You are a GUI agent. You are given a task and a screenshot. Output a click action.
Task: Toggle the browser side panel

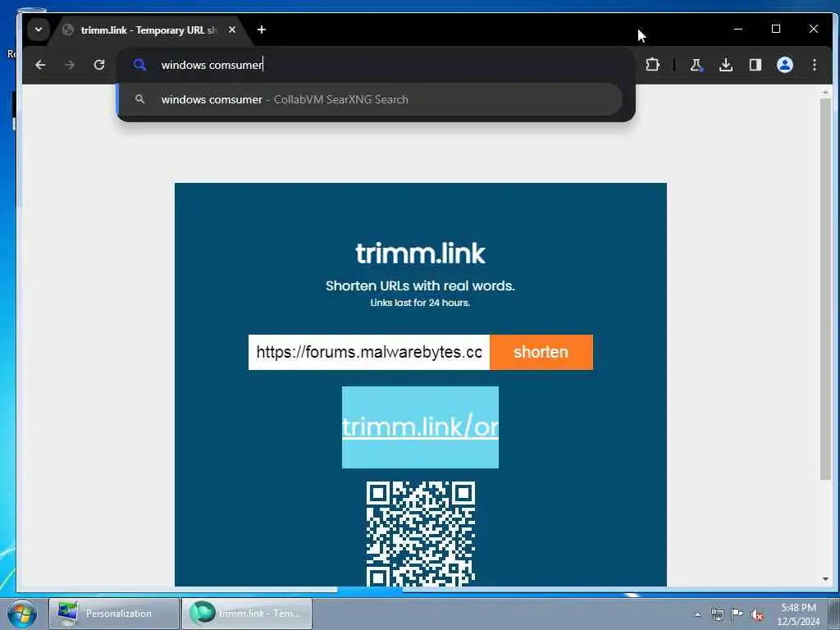pyautogui.click(x=756, y=65)
